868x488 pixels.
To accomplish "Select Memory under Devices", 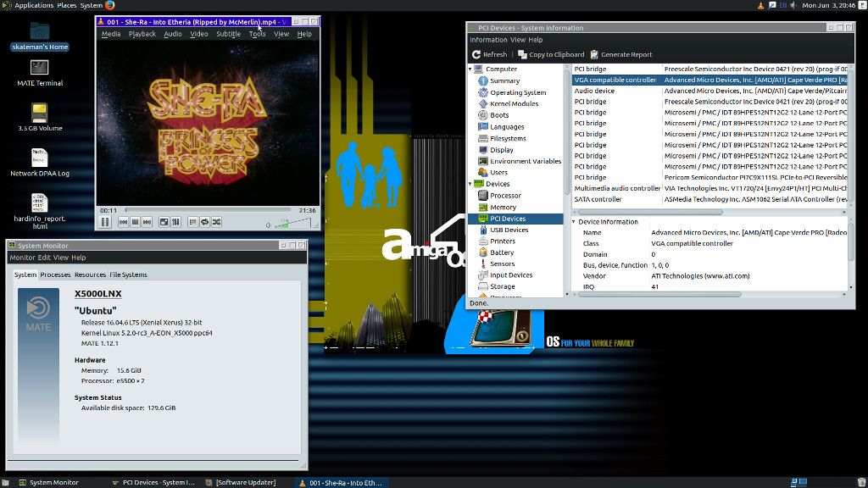I will click(503, 207).
